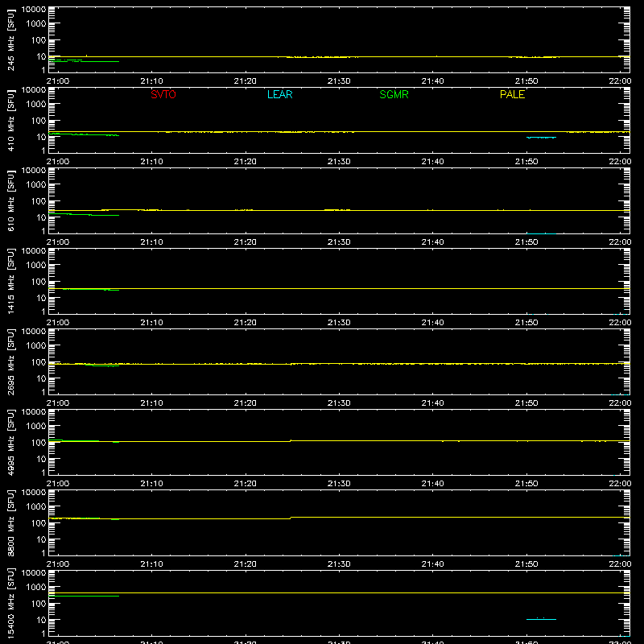Click the 10 tick label of the 1415 MHz panel

click(41, 298)
